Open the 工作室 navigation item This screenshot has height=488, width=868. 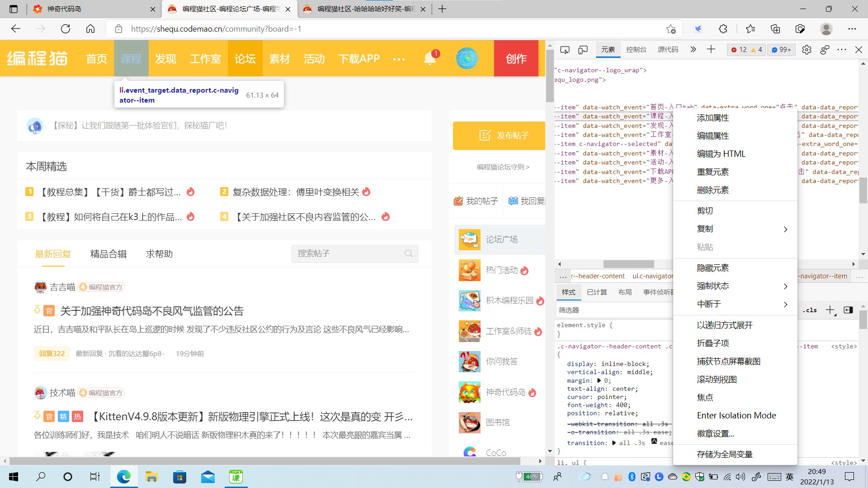pos(205,58)
